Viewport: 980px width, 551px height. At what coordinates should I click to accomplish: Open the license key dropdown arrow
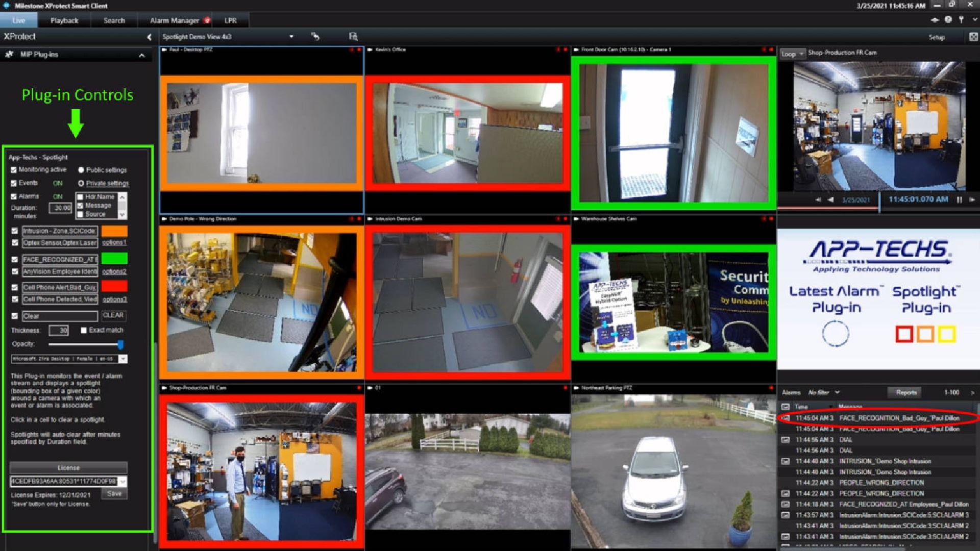[x=123, y=481]
